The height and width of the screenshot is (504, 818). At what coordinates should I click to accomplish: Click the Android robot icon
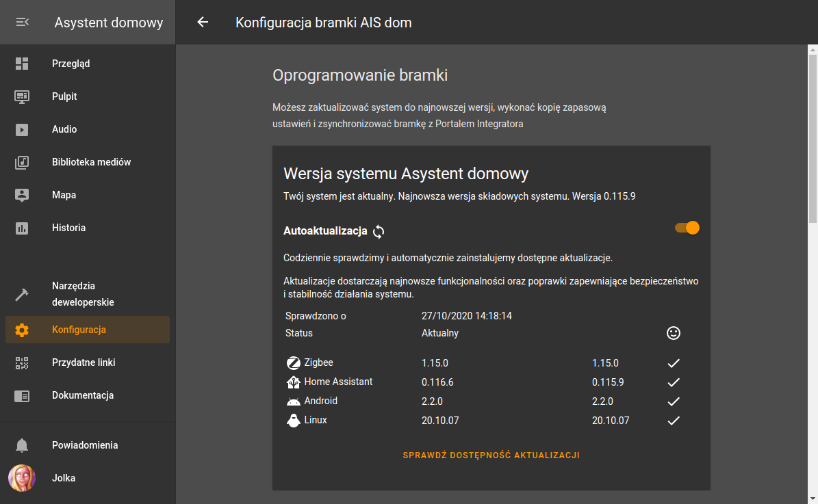point(294,401)
